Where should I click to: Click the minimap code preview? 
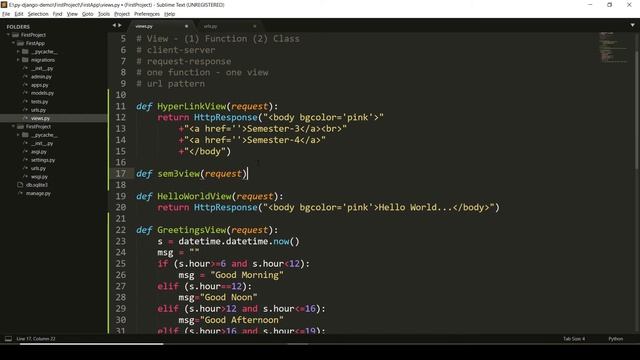pos(613,47)
